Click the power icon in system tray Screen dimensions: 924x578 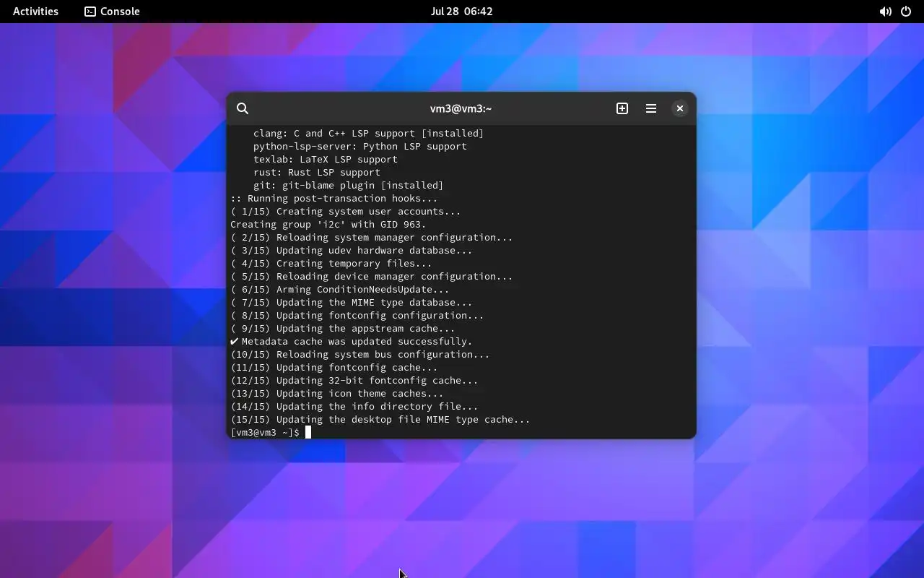click(906, 12)
